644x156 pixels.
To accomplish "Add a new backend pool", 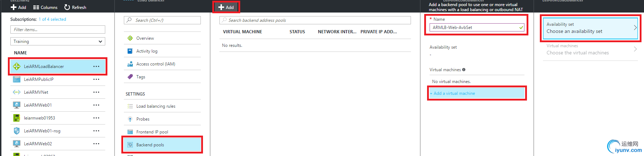I will tap(226, 7).
